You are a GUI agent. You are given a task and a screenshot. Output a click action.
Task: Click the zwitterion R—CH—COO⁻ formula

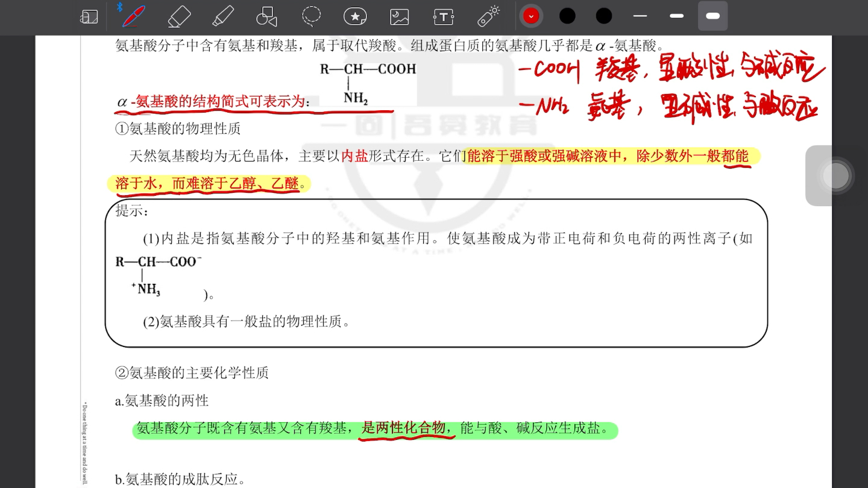point(159,276)
